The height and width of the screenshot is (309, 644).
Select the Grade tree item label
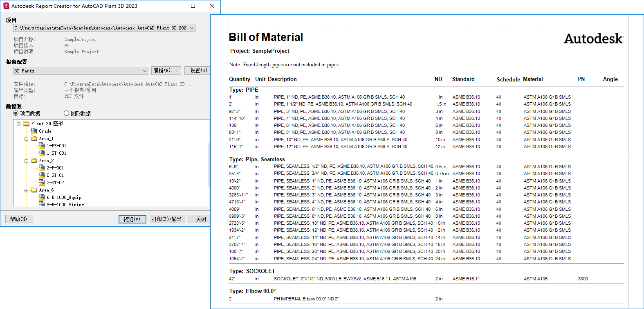[x=45, y=131]
